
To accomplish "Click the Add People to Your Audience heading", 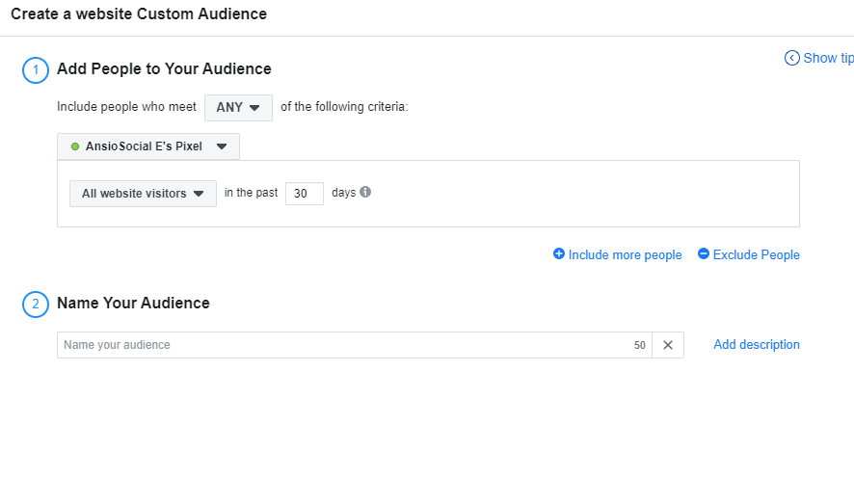I will click(164, 68).
